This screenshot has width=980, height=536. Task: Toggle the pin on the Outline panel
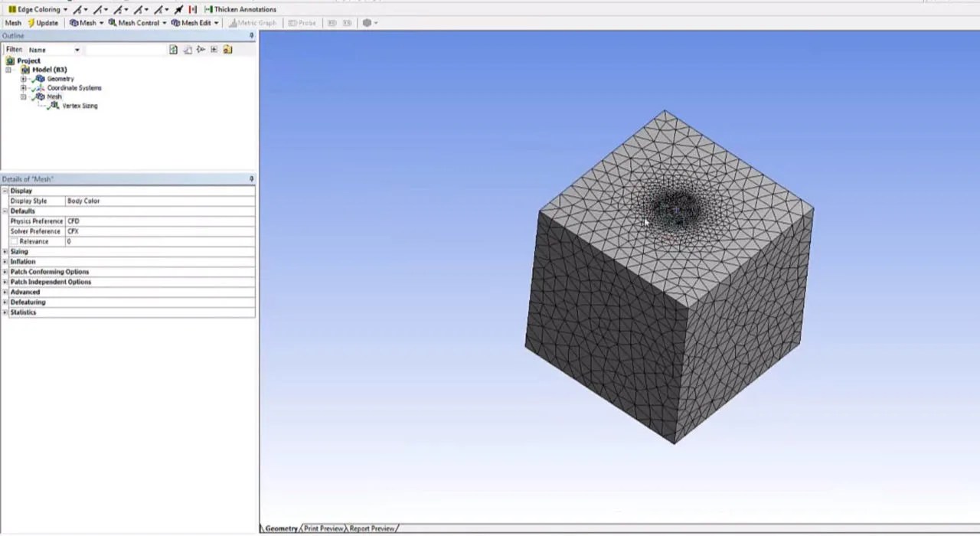(x=251, y=35)
